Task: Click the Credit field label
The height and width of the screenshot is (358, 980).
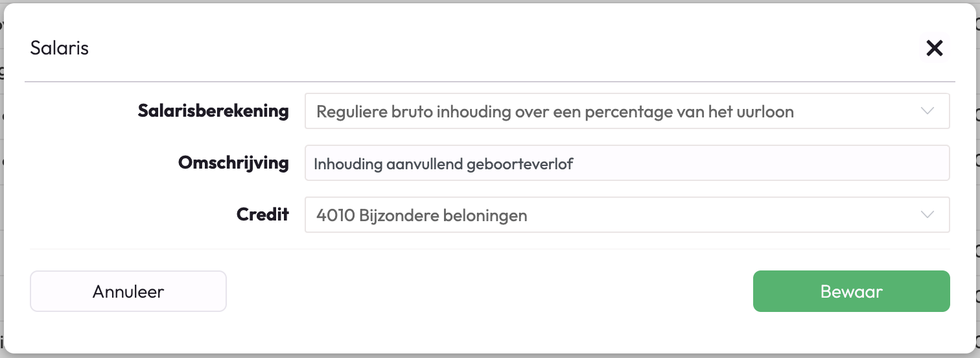Action: point(262,214)
